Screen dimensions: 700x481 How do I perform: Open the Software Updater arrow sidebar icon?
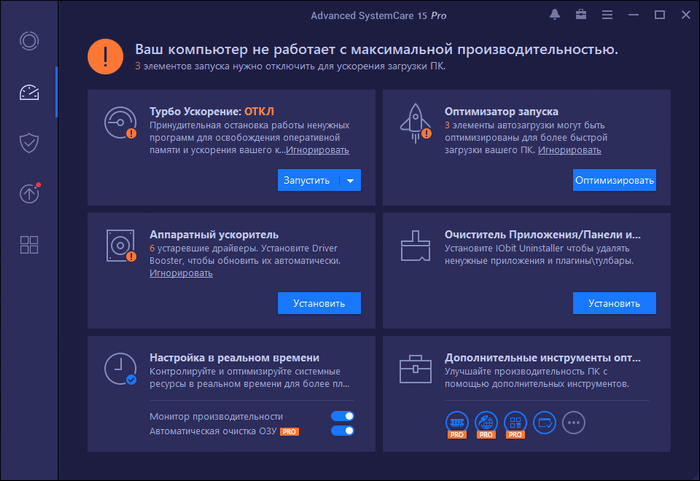pyautogui.click(x=29, y=193)
